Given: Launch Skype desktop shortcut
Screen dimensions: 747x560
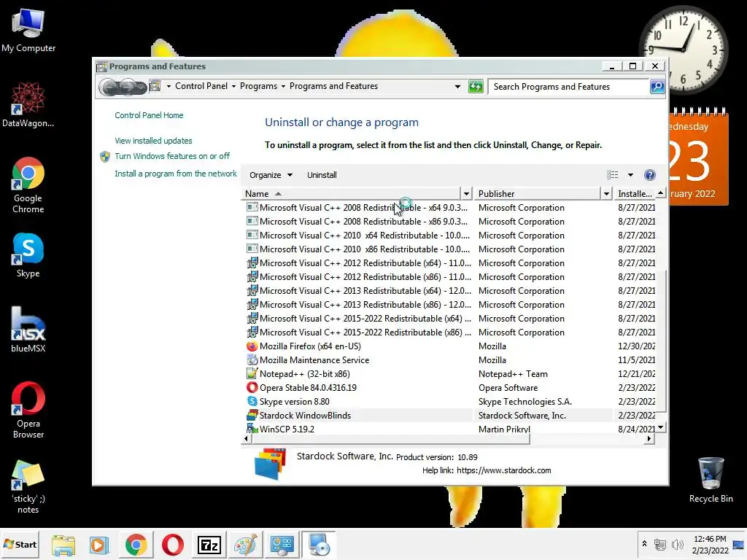Looking at the screenshot, I should tap(28, 255).
